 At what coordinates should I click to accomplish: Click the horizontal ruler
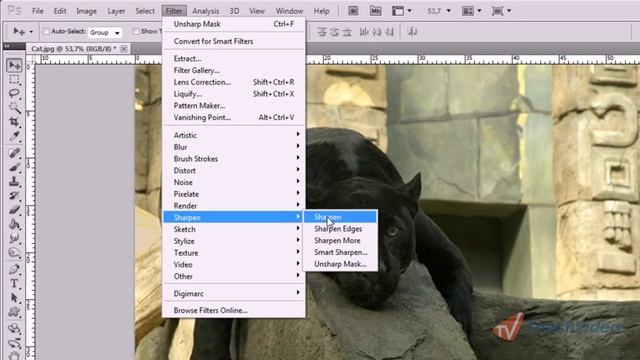[338, 60]
